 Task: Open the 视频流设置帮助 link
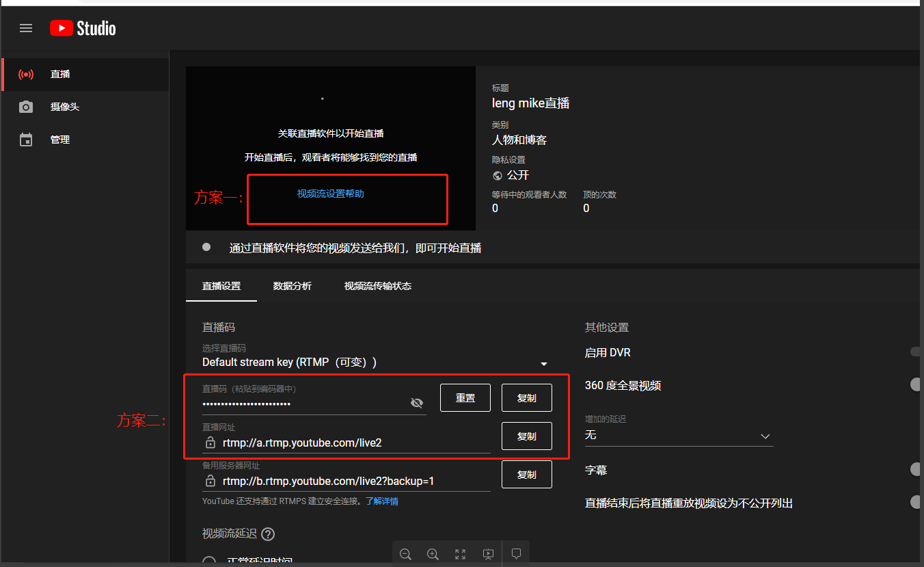pos(331,194)
